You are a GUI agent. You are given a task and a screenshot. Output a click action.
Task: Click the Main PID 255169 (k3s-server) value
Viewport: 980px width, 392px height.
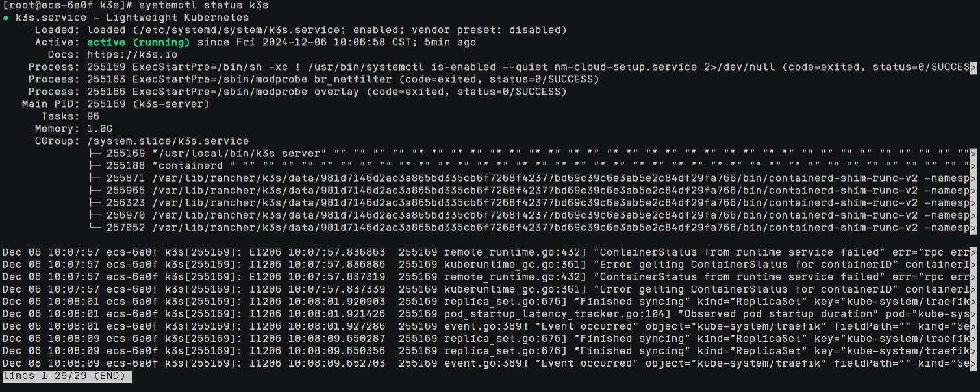pos(148,104)
